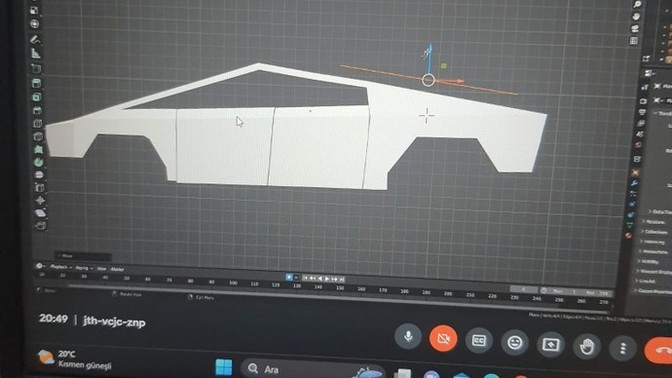The height and width of the screenshot is (378, 672).
Task: Expand the Relations panel
Action: pos(654,222)
